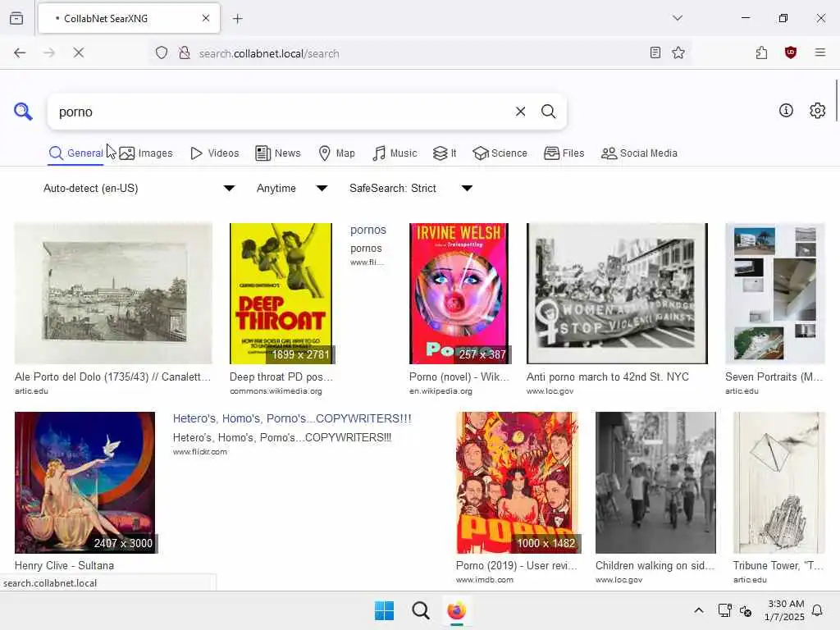Open the Anti porno march photo thumbnail
The height and width of the screenshot is (630, 840).
pos(617,294)
